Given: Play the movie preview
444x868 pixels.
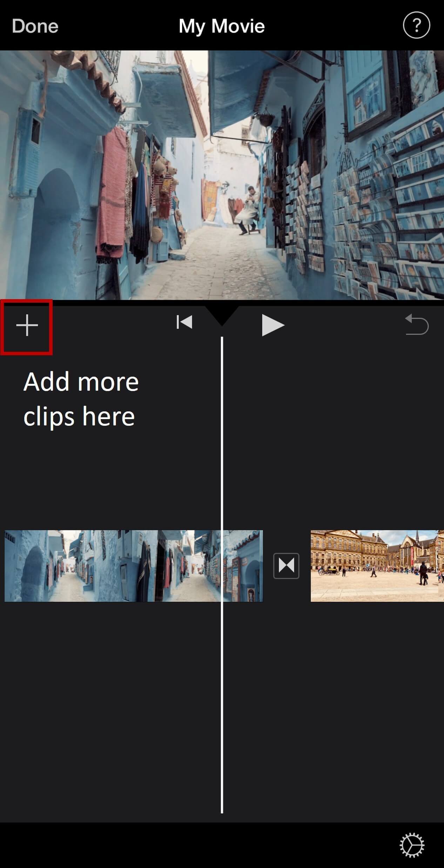Looking at the screenshot, I should point(273,325).
